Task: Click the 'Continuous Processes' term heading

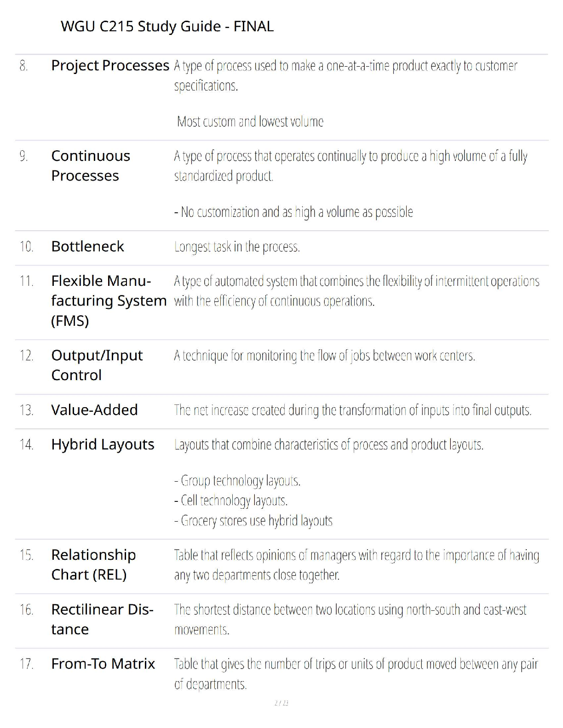Action: (91, 165)
